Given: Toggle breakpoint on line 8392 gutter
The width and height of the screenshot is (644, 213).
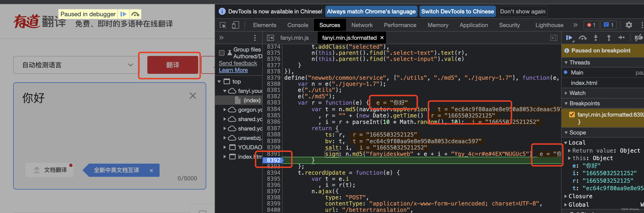Looking at the screenshot, I should pyautogui.click(x=273, y=160).
